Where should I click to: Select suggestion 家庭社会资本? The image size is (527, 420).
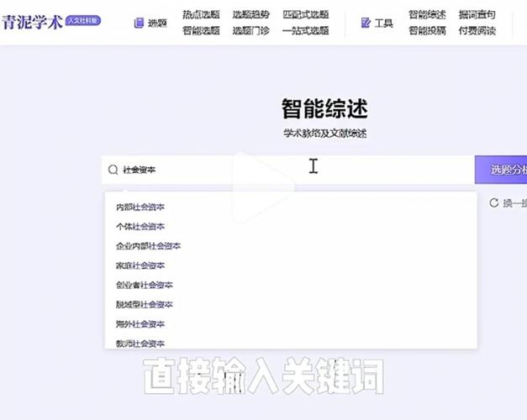tap(140, 265)
